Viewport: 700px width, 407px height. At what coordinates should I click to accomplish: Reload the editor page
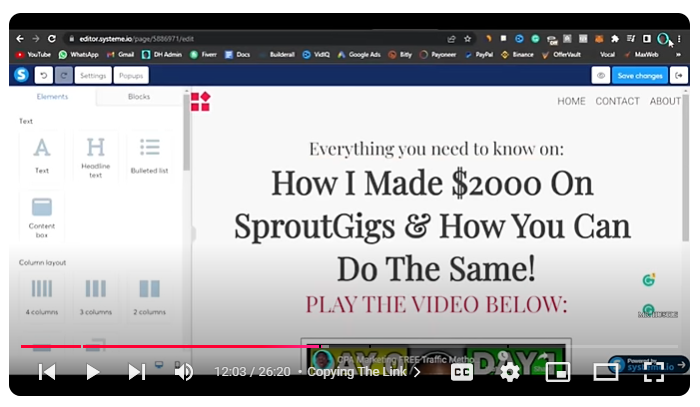[52, 39]
